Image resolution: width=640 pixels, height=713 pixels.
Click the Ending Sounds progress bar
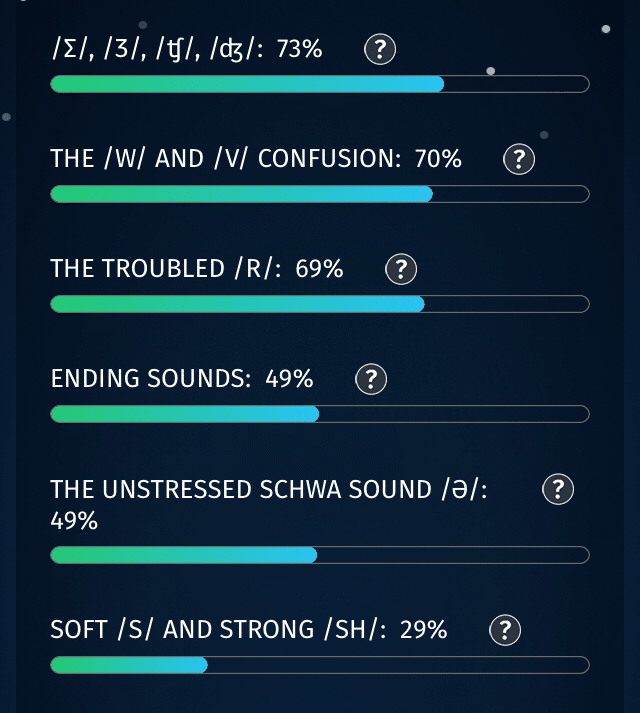coord(319,414)
